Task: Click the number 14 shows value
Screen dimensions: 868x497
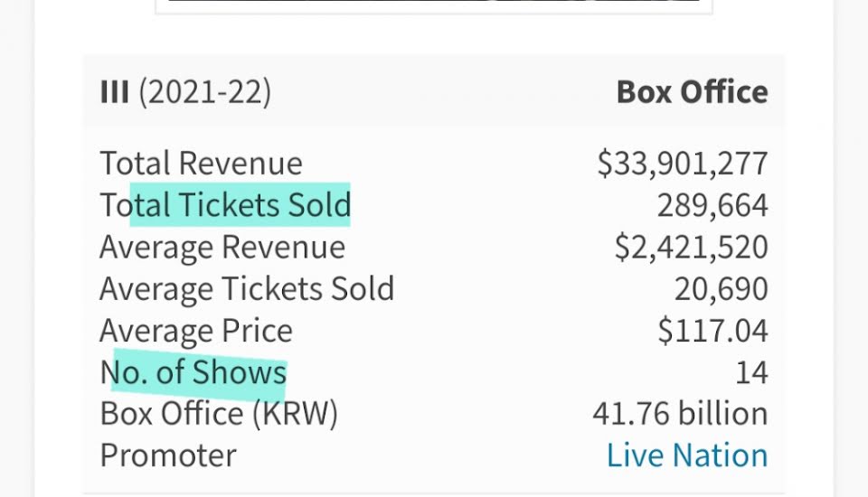Action: coord(750,372)
